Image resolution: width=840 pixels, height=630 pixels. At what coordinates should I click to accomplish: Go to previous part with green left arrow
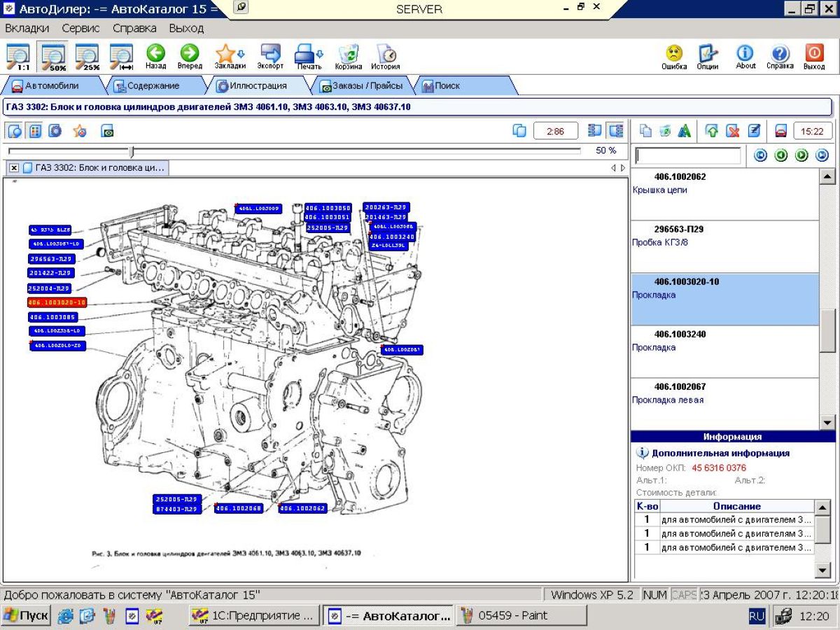click(781, 155)
